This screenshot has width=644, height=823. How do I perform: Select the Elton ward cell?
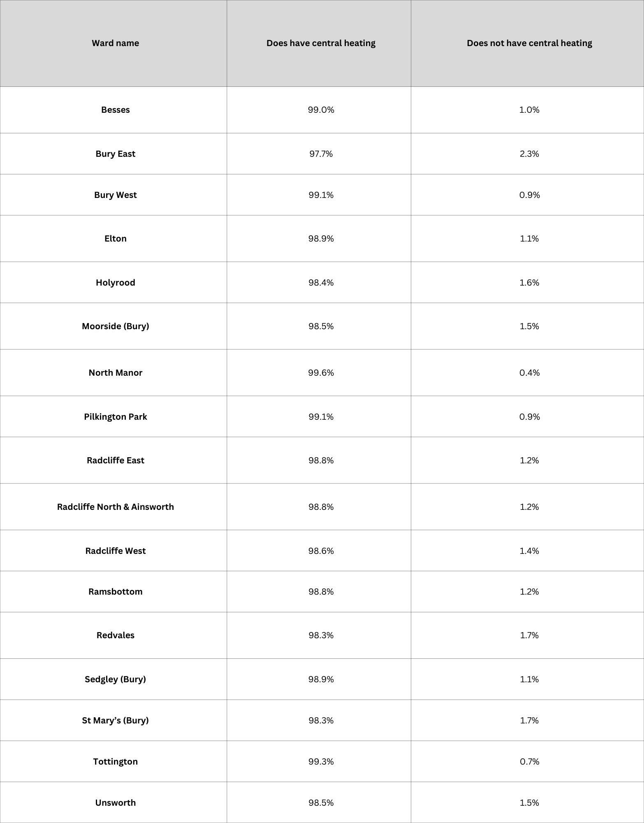tap(115, 239)
